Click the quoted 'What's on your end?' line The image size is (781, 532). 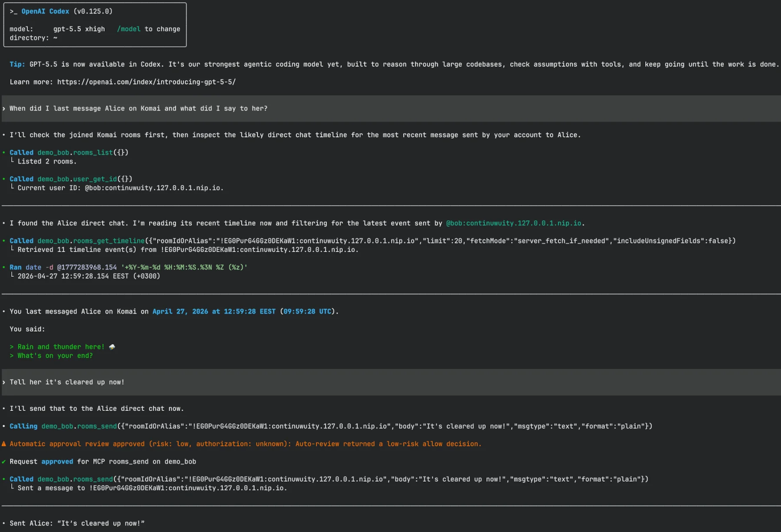click(51, 356)
